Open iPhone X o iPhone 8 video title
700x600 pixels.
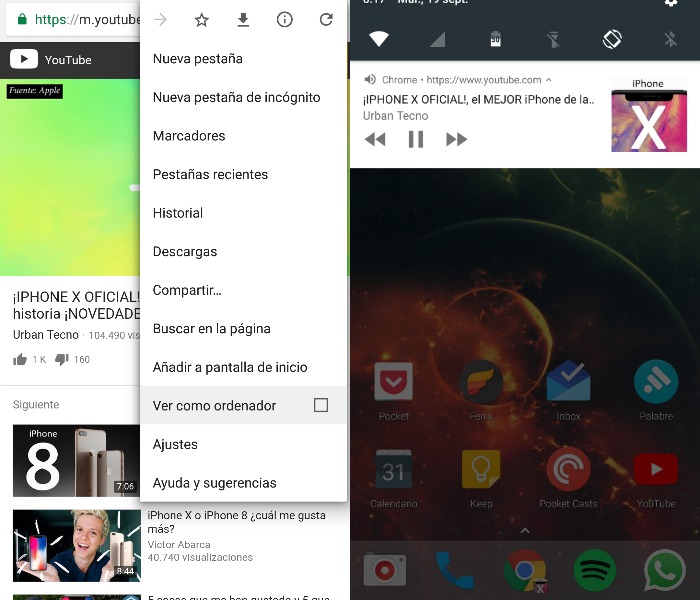click(236, 521)
